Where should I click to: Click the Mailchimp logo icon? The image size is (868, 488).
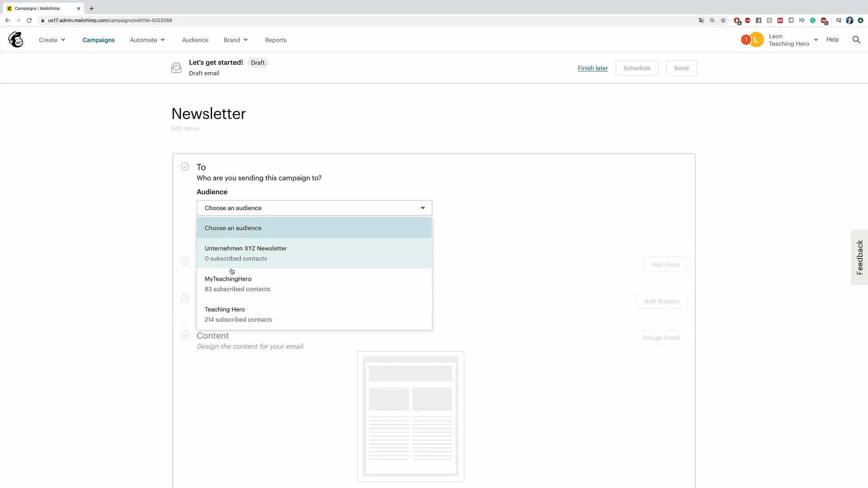click(x=15, y=39)
